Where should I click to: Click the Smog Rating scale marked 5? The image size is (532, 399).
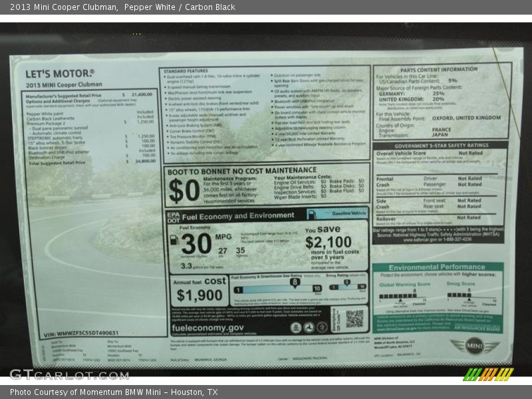coord(348,287)
